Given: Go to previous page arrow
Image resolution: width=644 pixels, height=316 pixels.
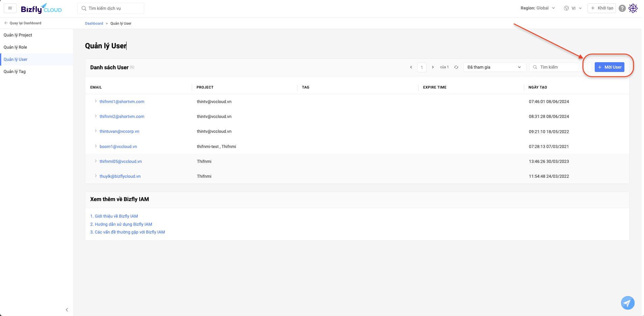Looking at the screenshot, I should click(411, 67).
